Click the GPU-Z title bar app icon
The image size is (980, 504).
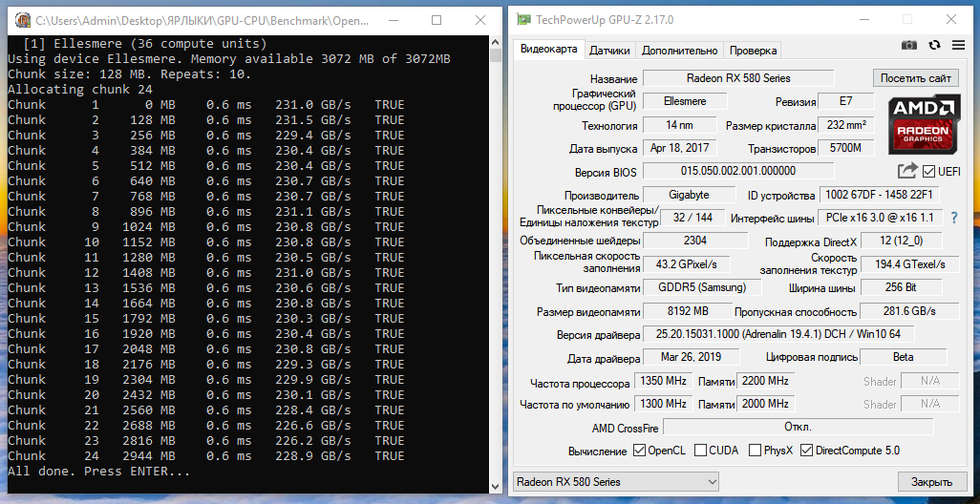pyautogui.click(x=523, y=20)
